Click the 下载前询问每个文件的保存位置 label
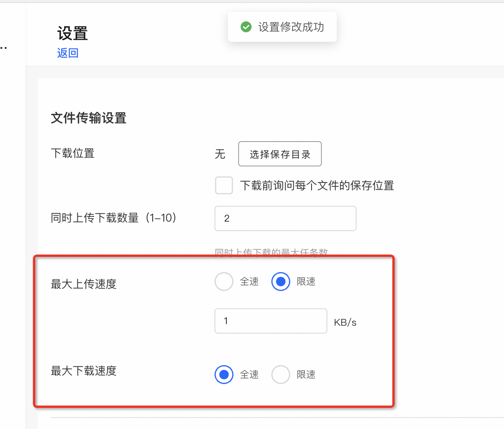The width and height of the screenshot is (504, 429). click(x=317, y=185)
